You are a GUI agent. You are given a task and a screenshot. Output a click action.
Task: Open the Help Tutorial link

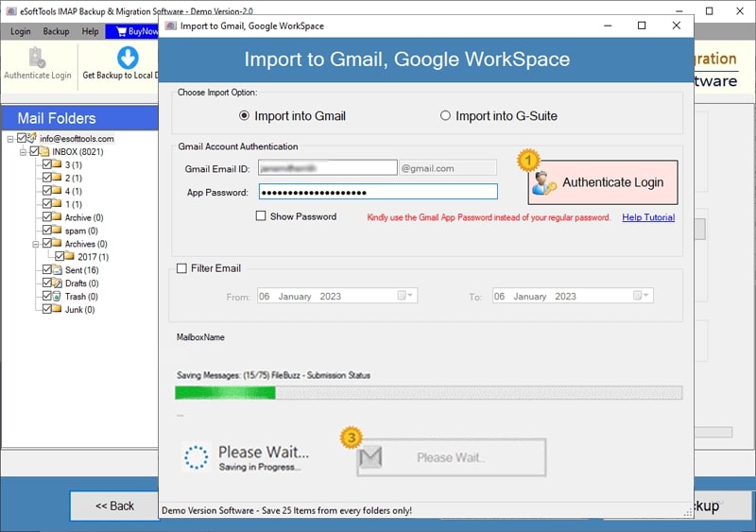(648, 217)
